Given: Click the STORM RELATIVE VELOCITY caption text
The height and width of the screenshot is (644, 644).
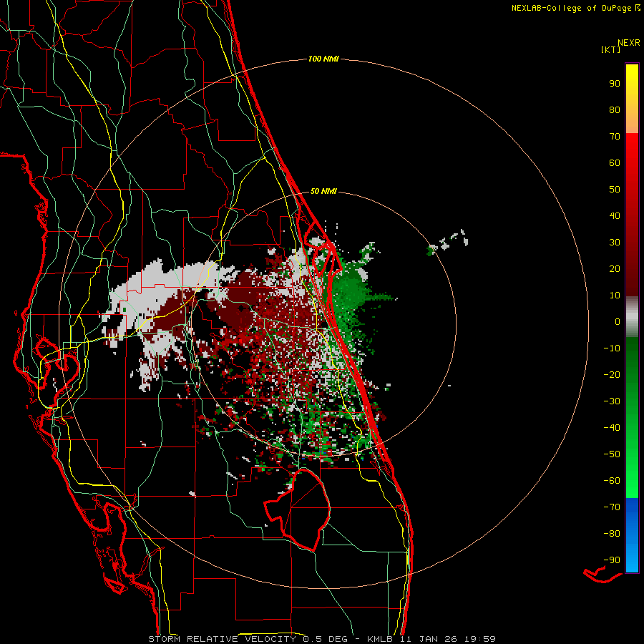Looking at the screenshot, I should click(x=222, y=639).
